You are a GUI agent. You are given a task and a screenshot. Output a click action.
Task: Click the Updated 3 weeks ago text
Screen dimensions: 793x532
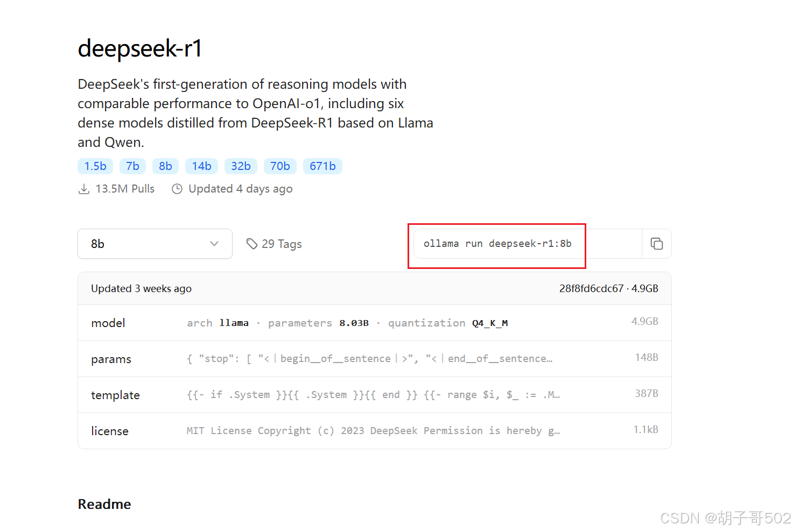click(141, 288)
